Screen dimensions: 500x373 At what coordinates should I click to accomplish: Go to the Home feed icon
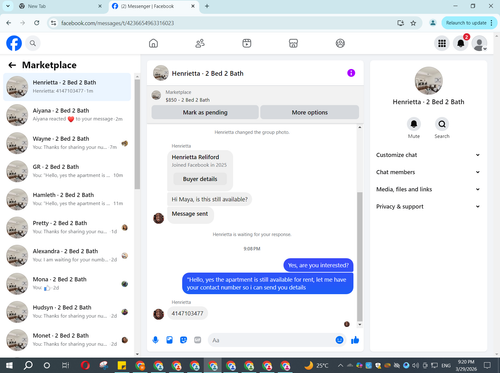click(x=153, y=43)
